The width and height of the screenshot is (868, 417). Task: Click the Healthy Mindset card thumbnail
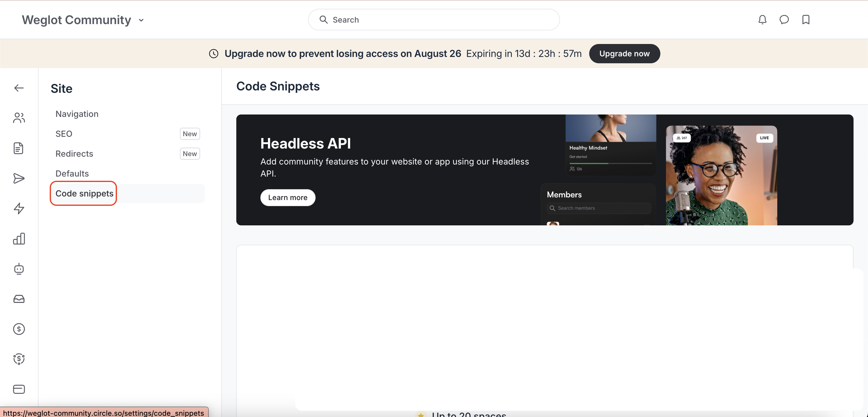611,128
